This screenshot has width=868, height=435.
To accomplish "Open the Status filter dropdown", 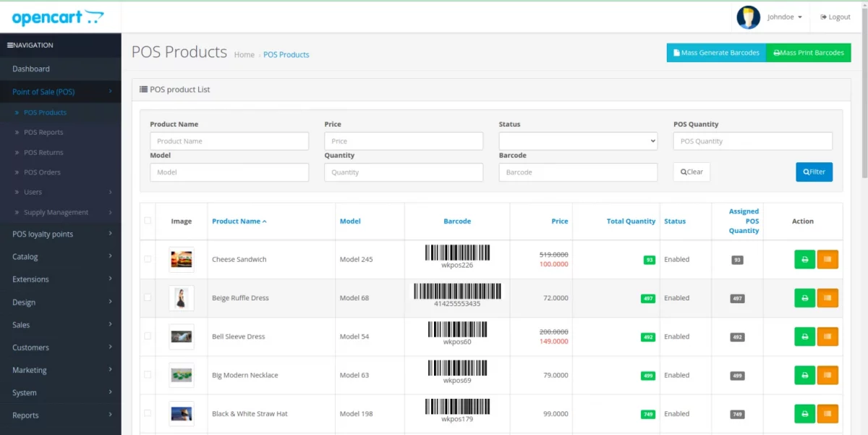I will click(578, 141).
